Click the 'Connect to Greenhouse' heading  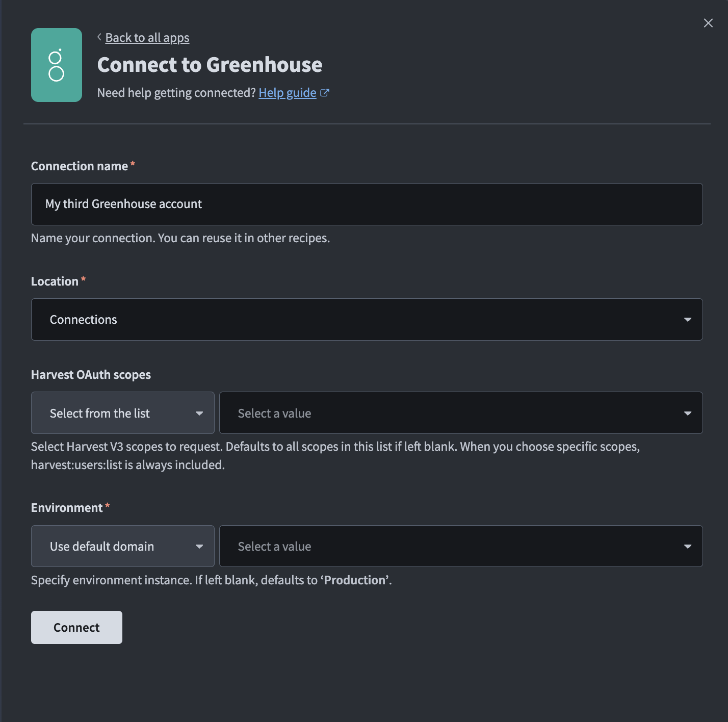click(x=210, y=65)
